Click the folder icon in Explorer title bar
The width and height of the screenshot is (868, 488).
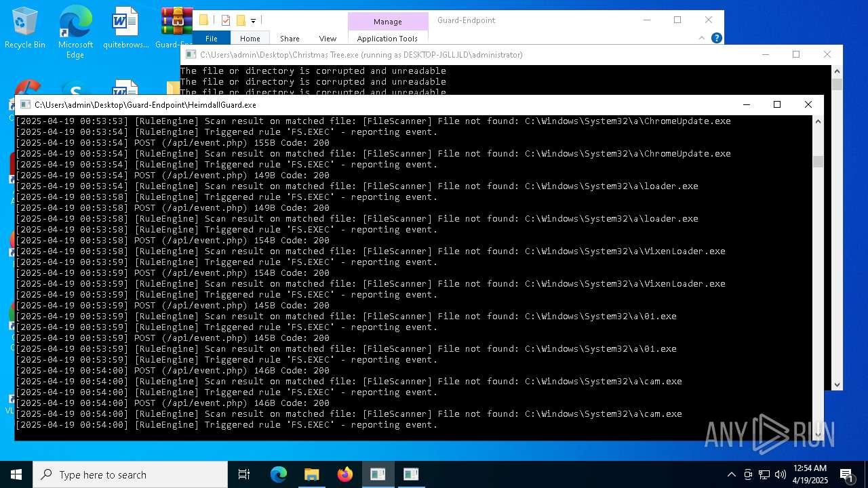(x=203, y=20)
